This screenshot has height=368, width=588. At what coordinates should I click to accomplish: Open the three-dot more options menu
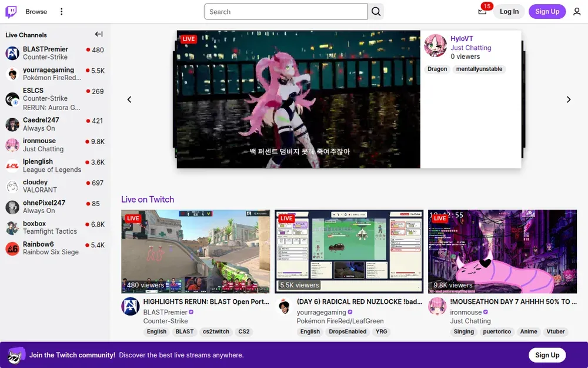coord(62,12)
